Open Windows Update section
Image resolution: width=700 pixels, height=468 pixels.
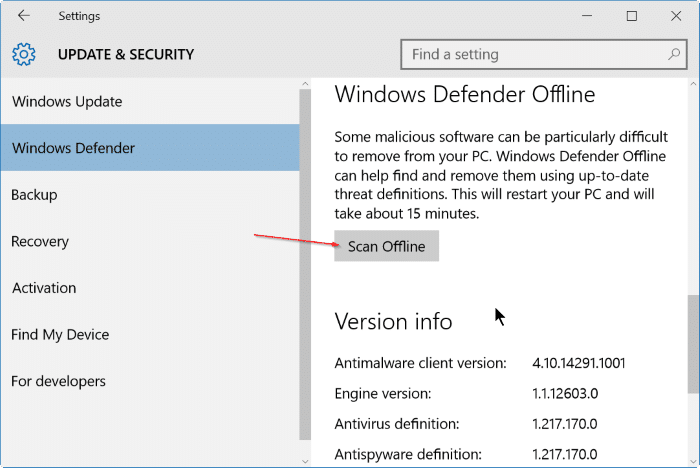[150, 101]
